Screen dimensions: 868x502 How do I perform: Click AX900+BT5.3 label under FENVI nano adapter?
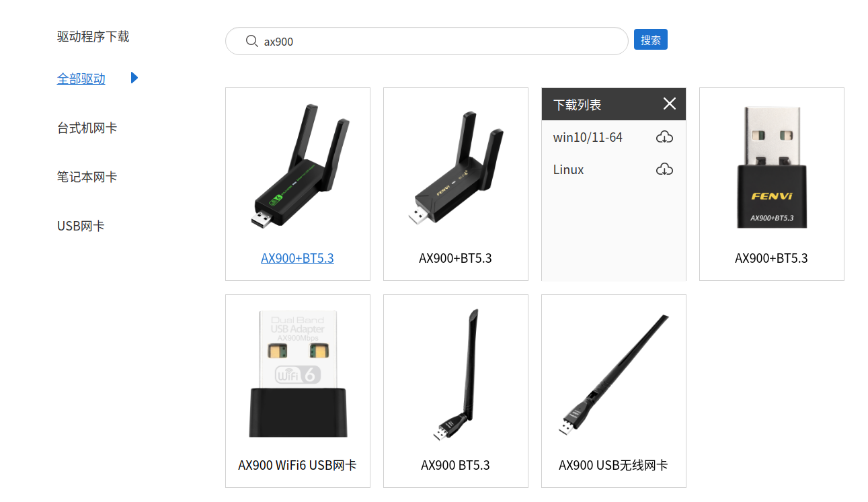pos(771,258)
